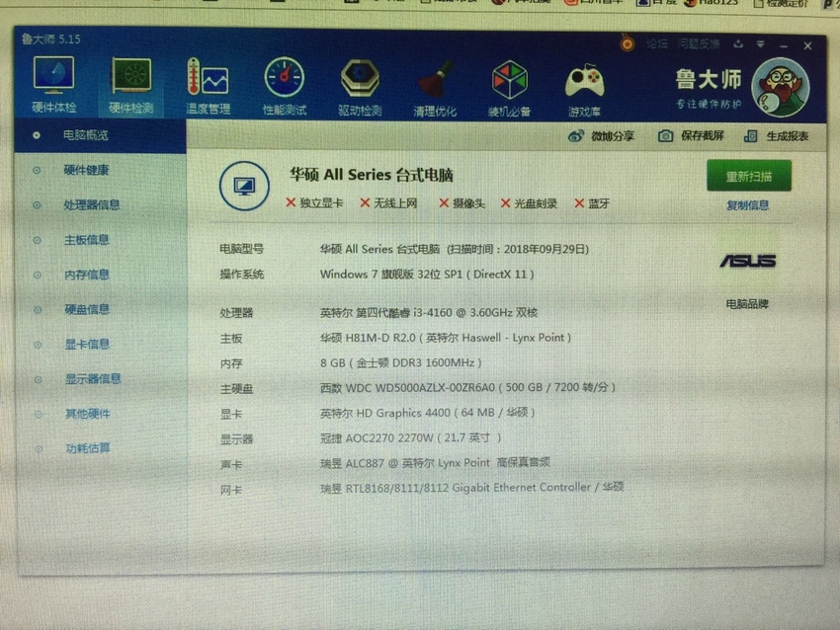The width and height of the screenshot is (840, 630).
Task: Click the RTL8168 network card value
Action: point(472,488)
